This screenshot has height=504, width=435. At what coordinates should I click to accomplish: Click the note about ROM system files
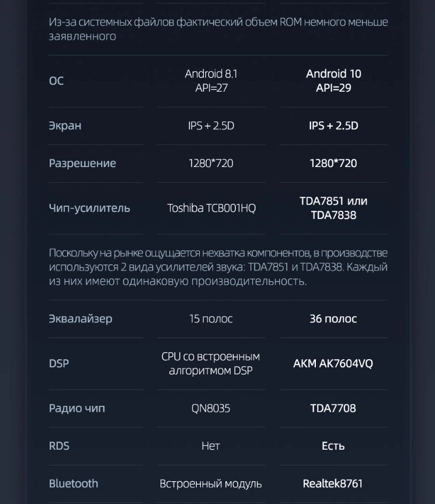click(x=218, y=29)
